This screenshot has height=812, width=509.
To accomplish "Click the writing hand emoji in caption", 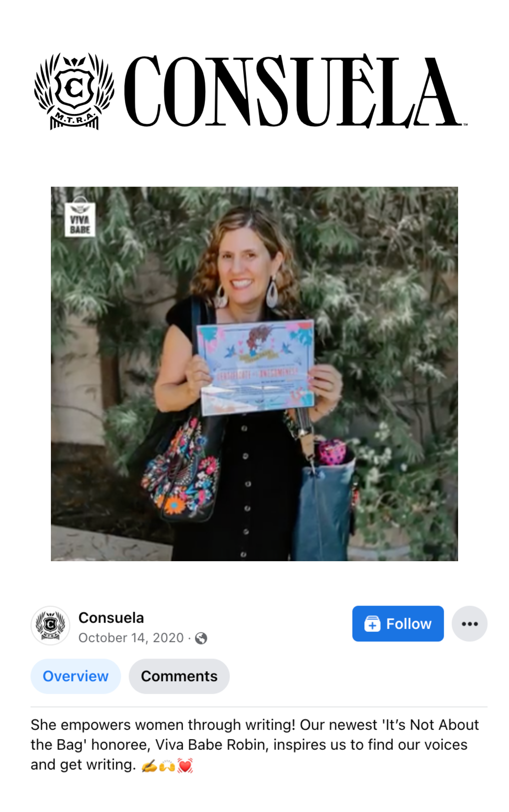I will coord(149,766).
